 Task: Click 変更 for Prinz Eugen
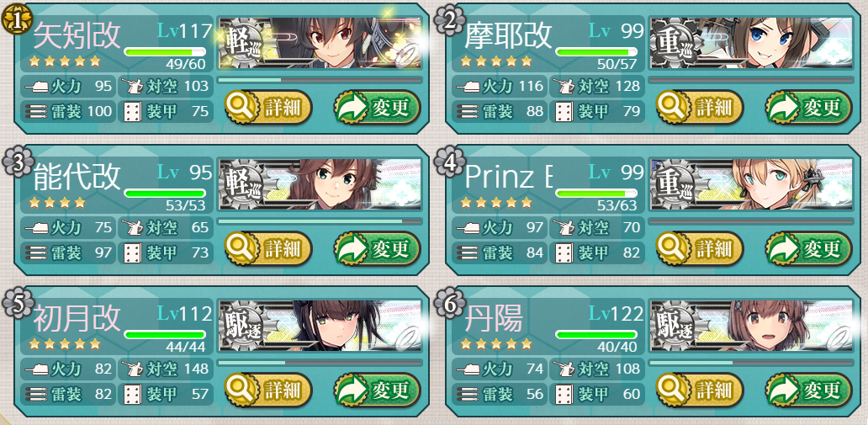808,248
